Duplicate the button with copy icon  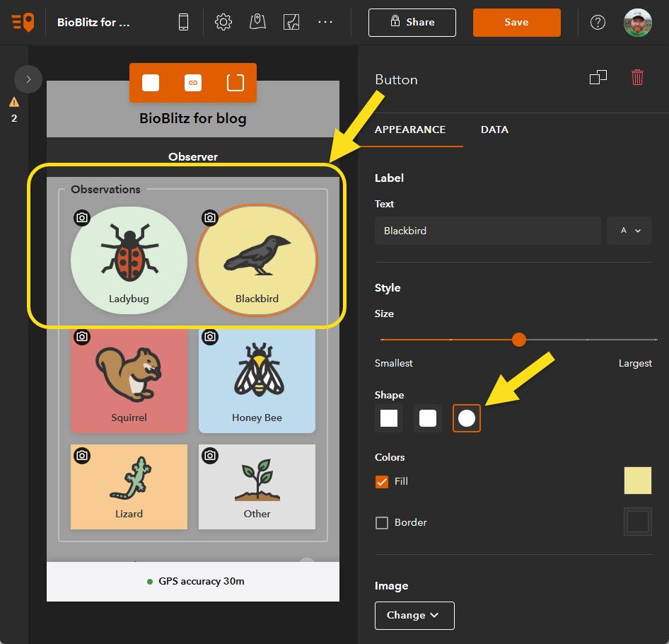598,77
